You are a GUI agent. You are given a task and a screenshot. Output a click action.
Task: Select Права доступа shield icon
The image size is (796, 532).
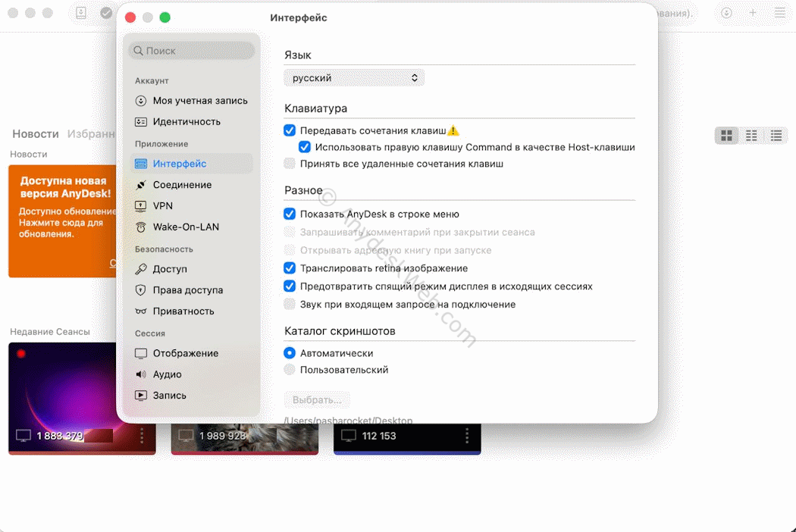click(x=140, y=290)
